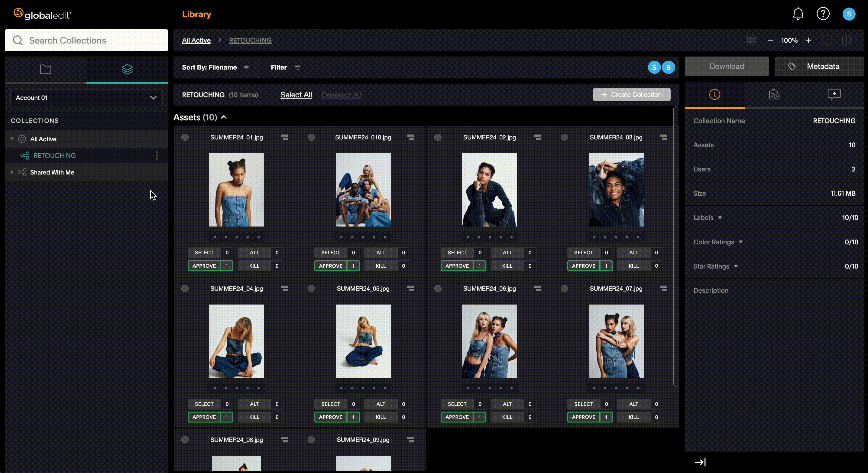Image resolution: width=868 pixels, height=473 pixels.
Task: Show user B avatar in toolbar
Action: [668, 67]
